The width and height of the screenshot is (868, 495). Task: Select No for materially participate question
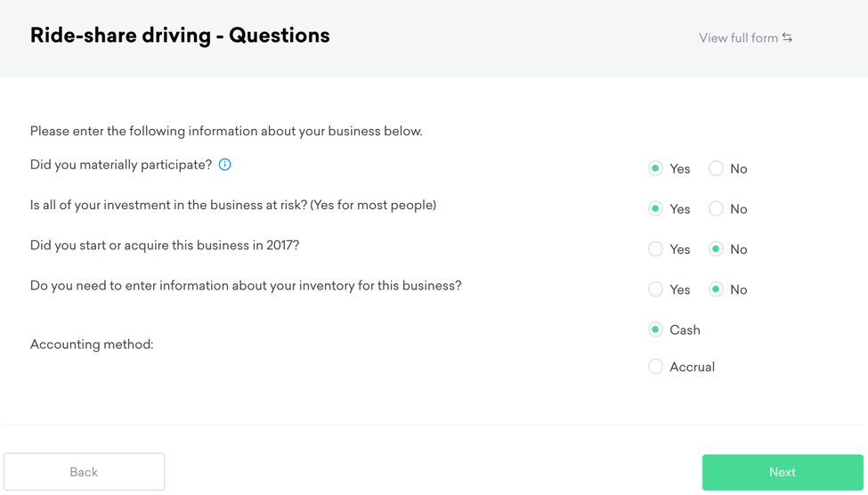click(716, 168)
